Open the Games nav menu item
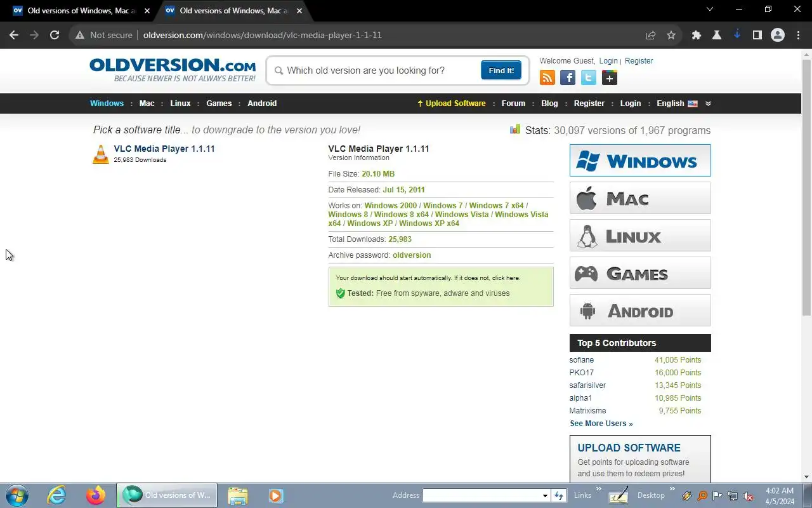This screenshot has height=508, width=812. [219, 104]
